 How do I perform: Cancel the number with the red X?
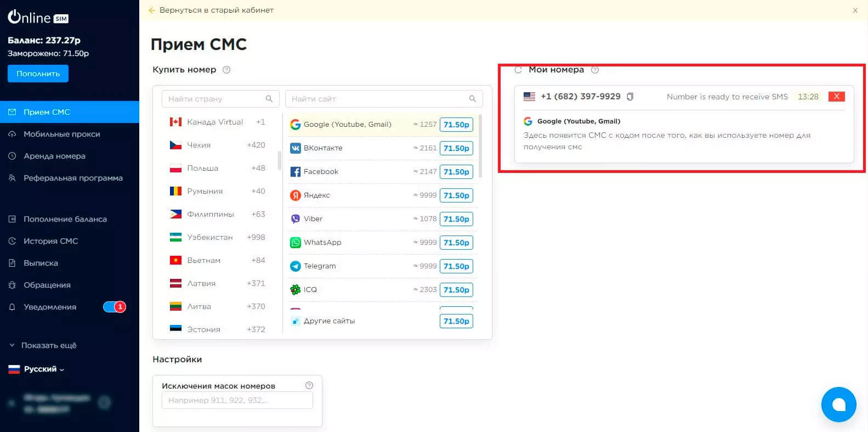pyautogui.click(x=836, y=97)
